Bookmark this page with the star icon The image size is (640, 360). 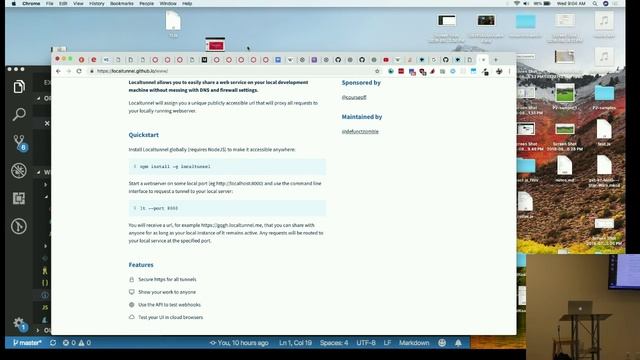pos(377,71)
